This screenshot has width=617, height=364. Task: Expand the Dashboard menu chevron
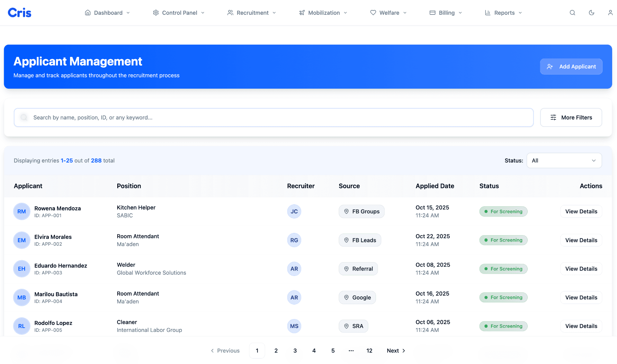(x=128, y=13)
